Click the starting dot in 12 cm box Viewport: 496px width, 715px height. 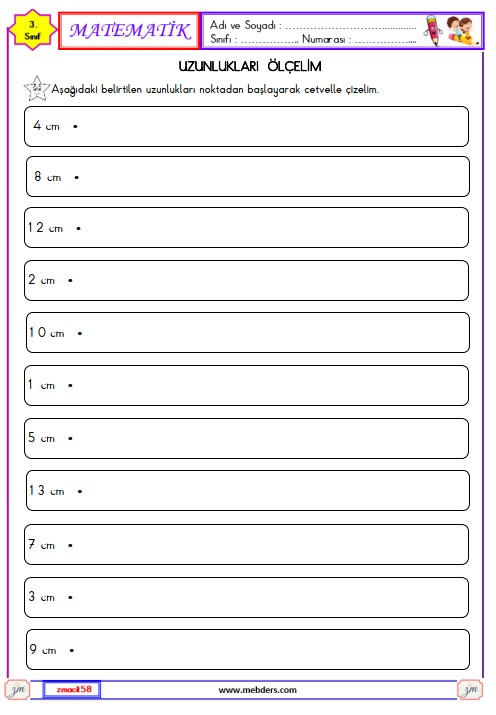[78, 228]
